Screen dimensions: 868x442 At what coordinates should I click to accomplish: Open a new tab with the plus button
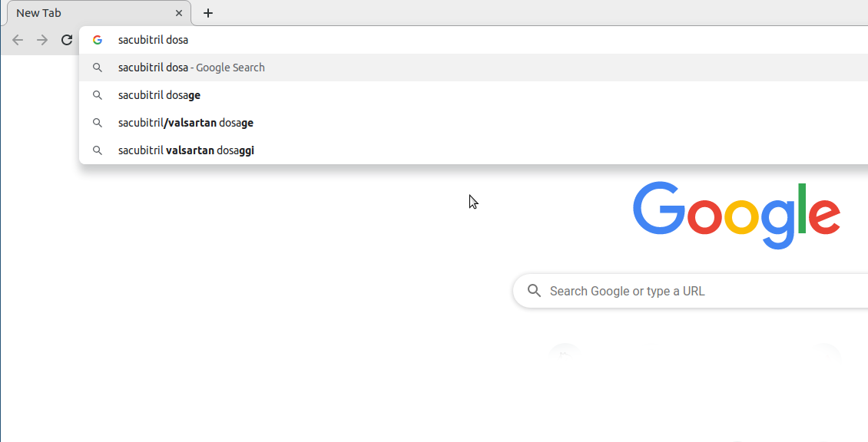tap(208, 12)
